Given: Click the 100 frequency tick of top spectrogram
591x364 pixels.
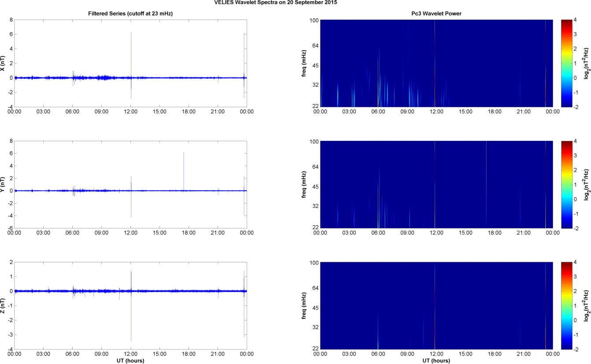Looking at the screenshot, I should (x=313, y=20).
